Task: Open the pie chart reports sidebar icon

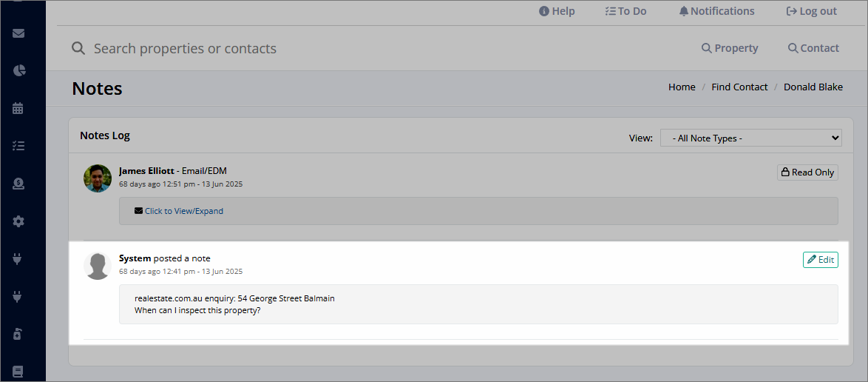Action: [18, 70]
